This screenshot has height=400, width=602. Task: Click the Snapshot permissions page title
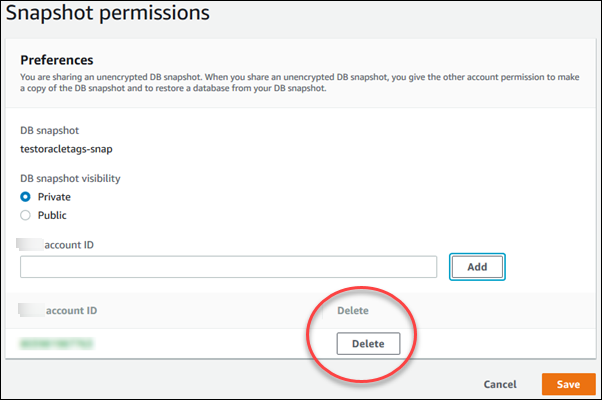pyautogui.click(x=107, y=13)
